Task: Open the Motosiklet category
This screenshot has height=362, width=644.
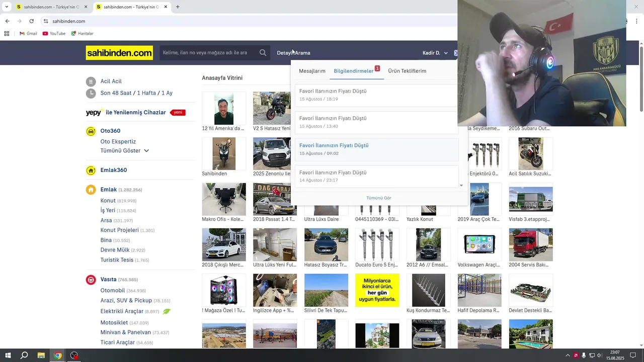Action: tap(114, 322)
